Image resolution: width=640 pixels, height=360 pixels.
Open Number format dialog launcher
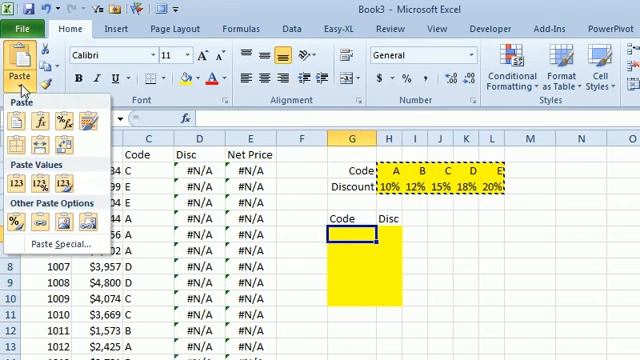pyautogui.click(x=473, y=100)
